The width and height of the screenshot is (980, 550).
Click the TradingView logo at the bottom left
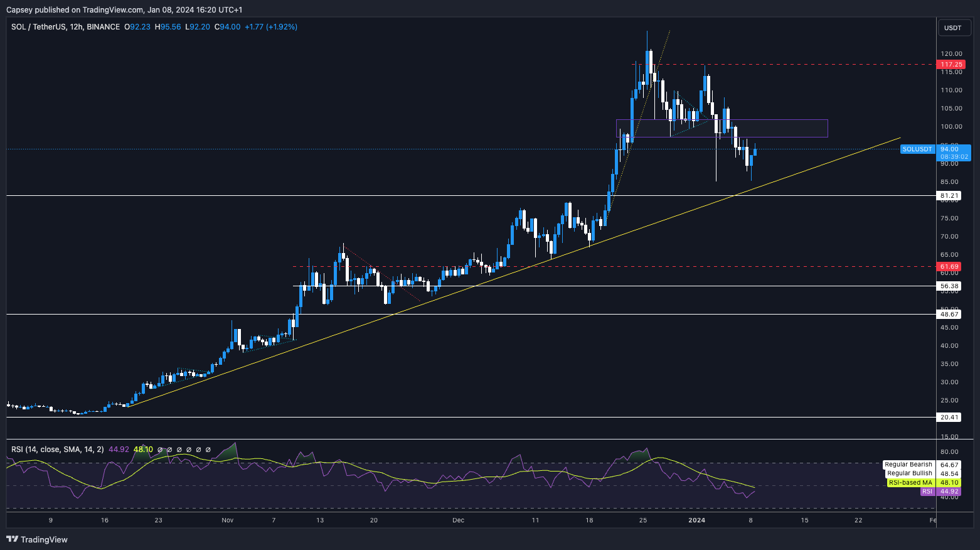[37, 539]
